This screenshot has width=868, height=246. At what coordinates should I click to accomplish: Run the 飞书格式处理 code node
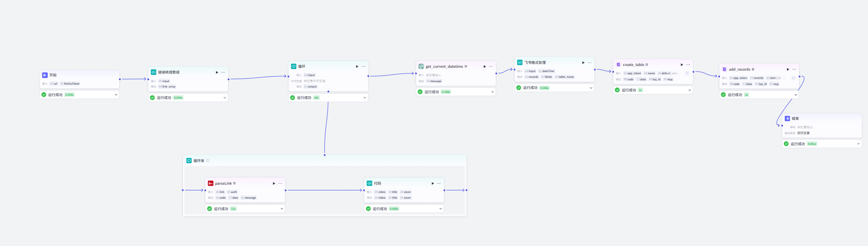click(x=583, y=63)
